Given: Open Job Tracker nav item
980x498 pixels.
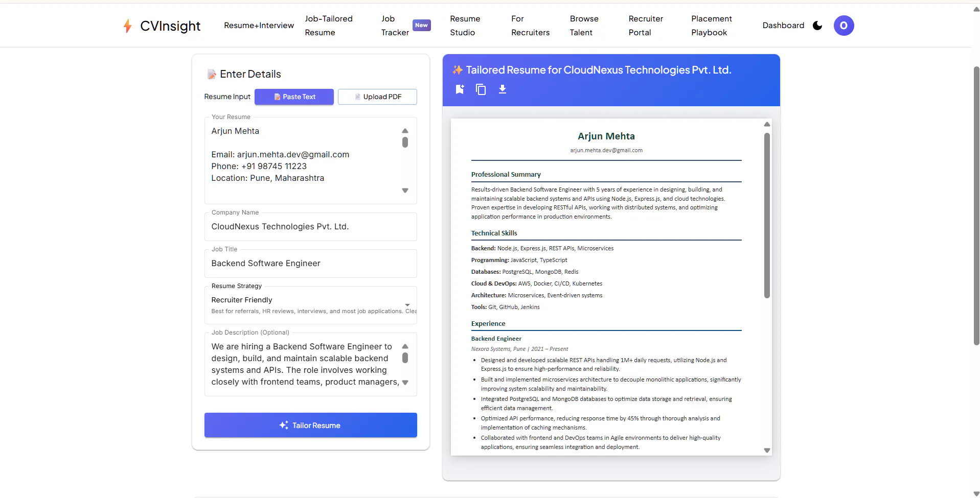Looking at the screenshot, I should pos(395,26).
